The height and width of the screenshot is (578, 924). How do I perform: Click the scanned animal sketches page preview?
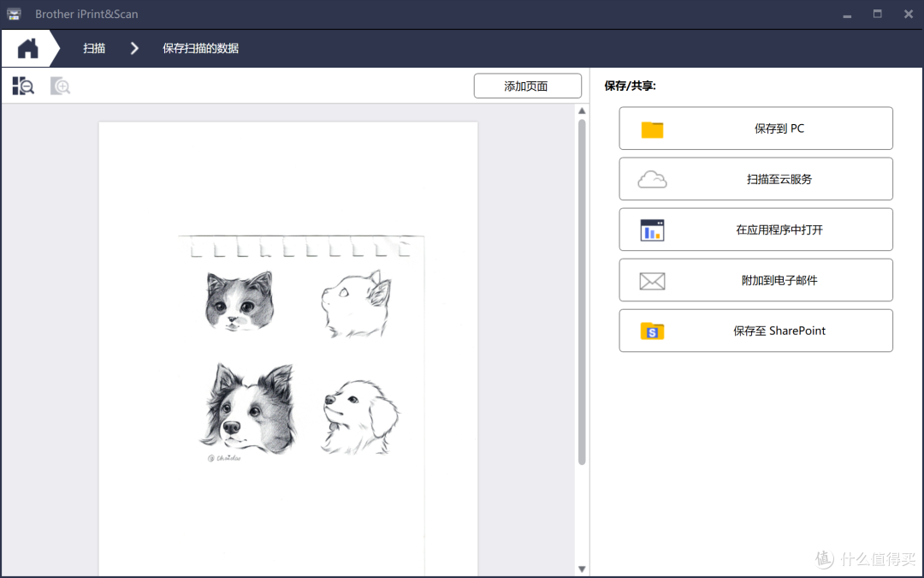pos(288,348)
